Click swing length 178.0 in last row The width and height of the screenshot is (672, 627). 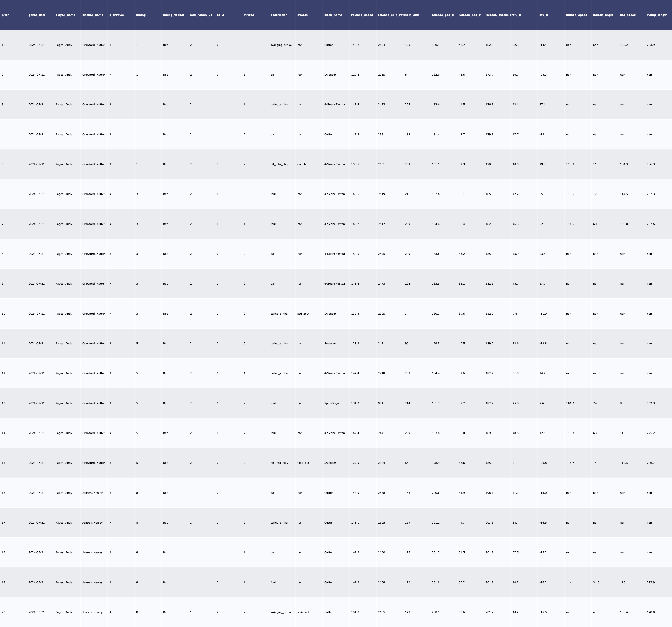click(650, 612)
